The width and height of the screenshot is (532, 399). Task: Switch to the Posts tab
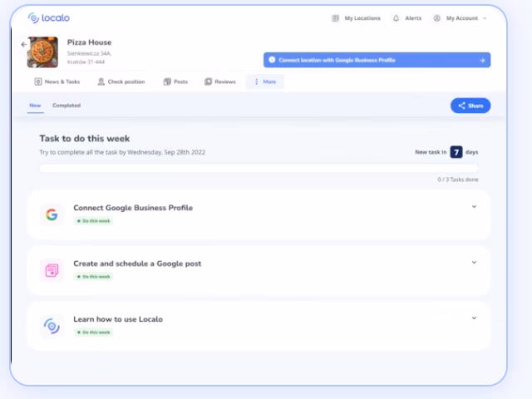[x=175, y=81]
